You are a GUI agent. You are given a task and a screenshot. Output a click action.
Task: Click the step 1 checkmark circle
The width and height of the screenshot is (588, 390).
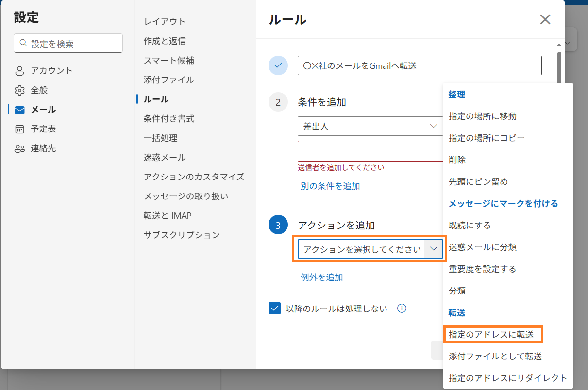point(278,65)
